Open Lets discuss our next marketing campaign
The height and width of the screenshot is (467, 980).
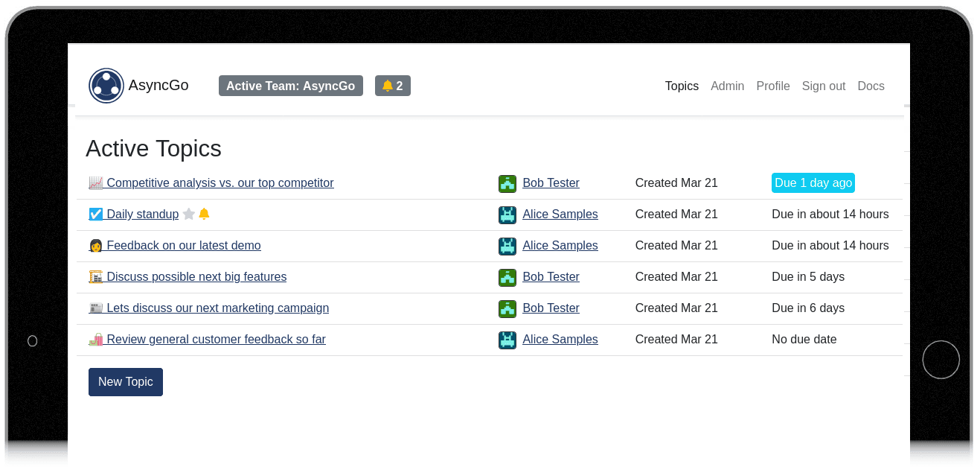point(217,308)
